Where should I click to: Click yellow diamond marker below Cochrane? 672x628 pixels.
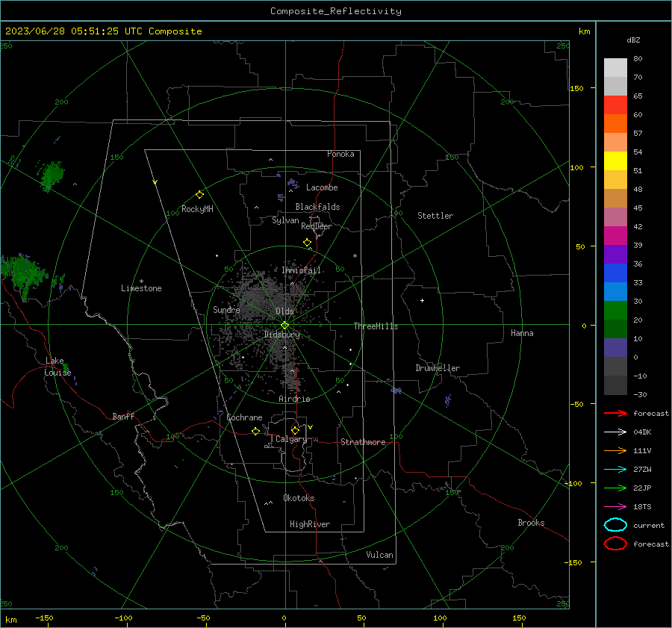pyautogui.click(x=256, y=431)
